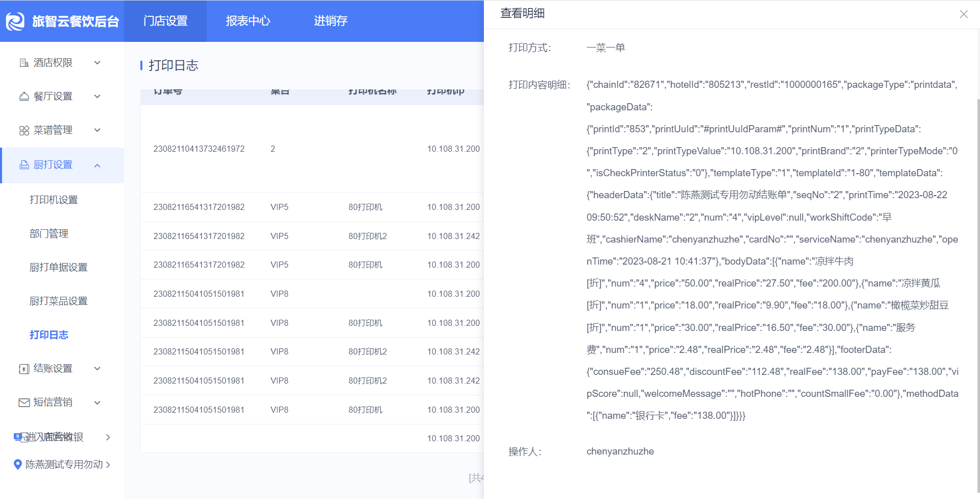Viewport: 980px width, 499px height.
Task: Close the 查看明细 panel with the X
Action: coord(964,14)
